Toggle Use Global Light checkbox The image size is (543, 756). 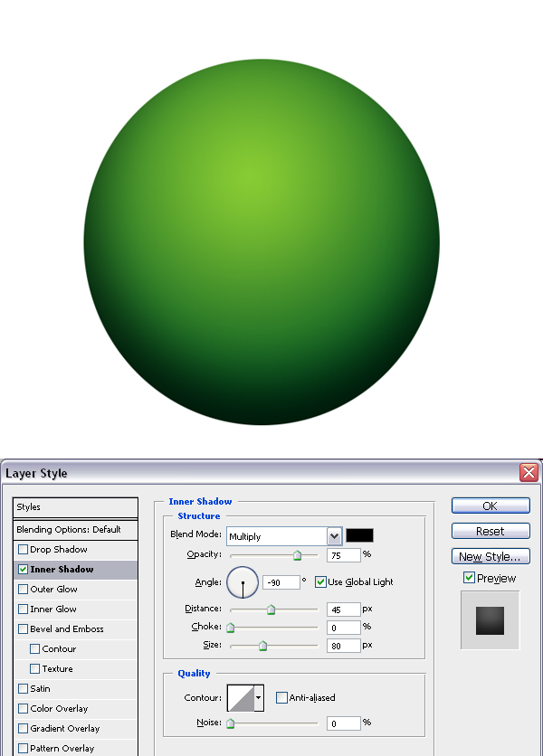[x=320, y=582]
